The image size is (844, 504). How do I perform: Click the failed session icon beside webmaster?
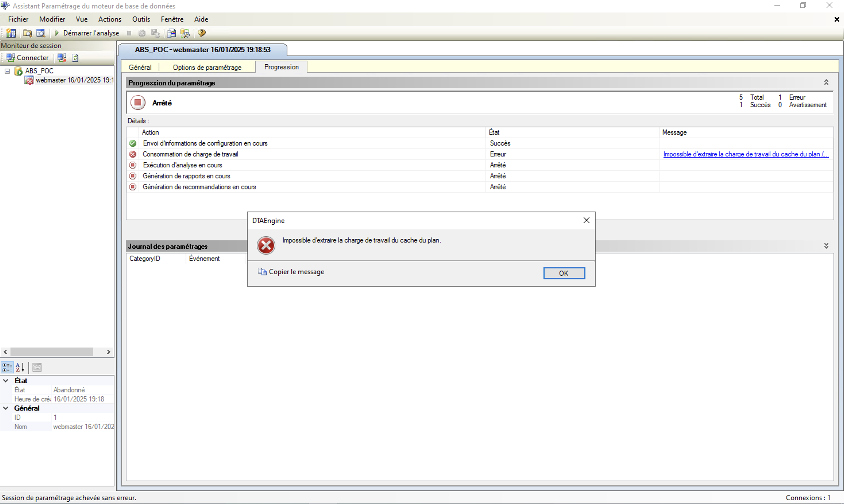tap(29, 80)
